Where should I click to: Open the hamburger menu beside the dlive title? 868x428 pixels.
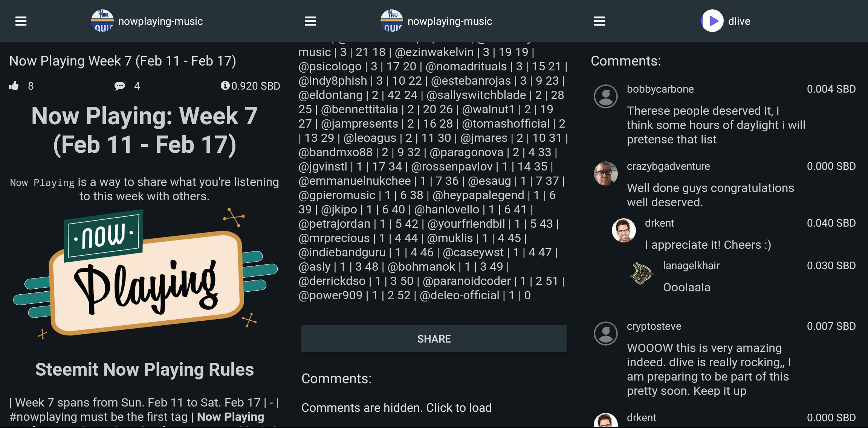click(599, 21)
